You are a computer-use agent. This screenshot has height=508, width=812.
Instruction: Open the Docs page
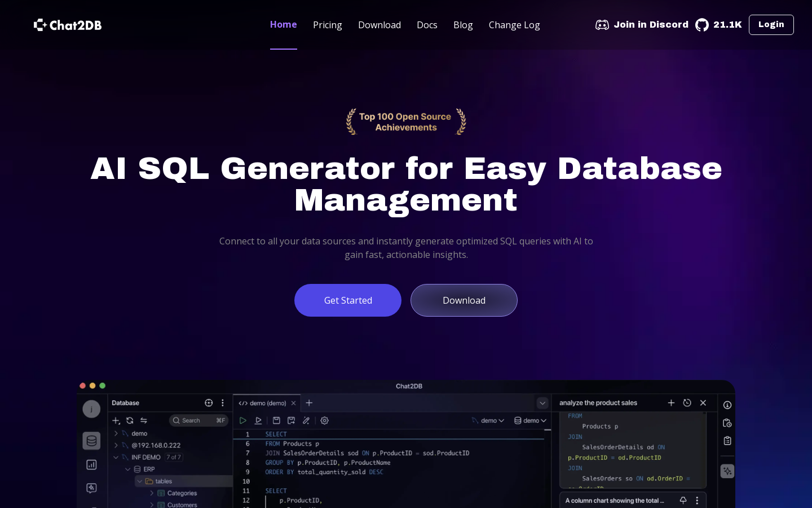click(427, 25)
